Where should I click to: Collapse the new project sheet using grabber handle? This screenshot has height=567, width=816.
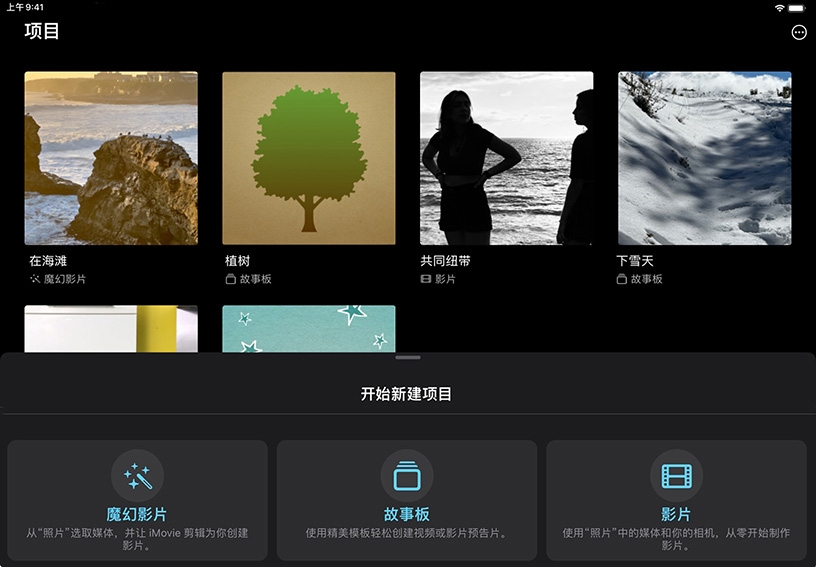[x=408, y=357]
